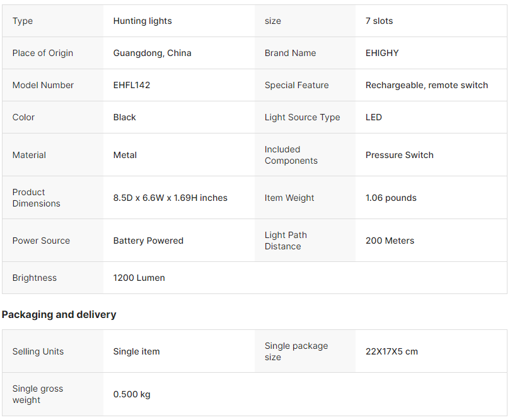This screenshot has height=420, width=510.
Task: Click the "Pressure Switch" component value
Action: click(400, 155)
